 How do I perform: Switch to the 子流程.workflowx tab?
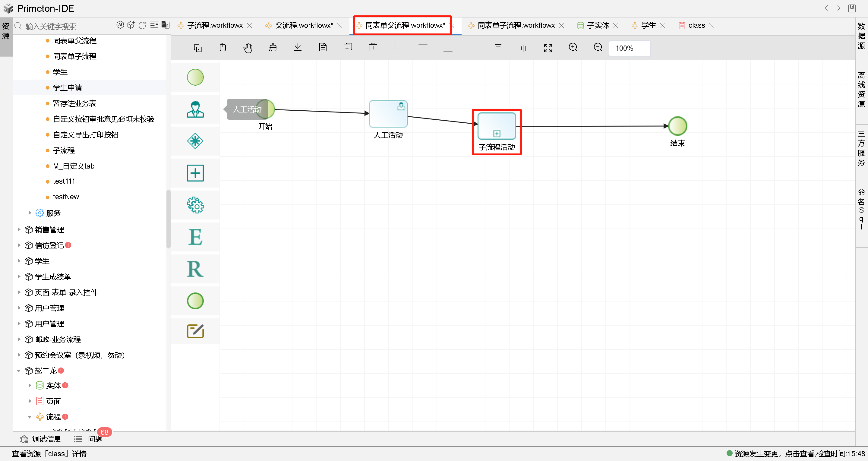coord(215,26)
